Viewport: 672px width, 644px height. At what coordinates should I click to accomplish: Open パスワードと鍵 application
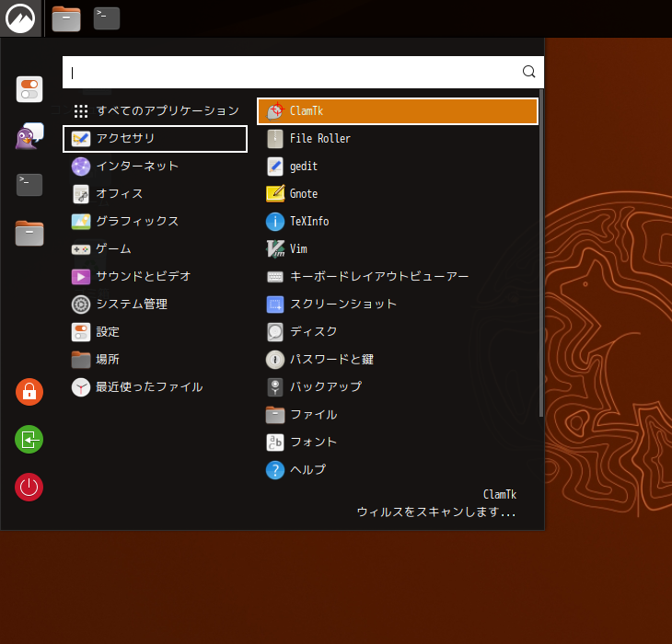(398, 360)
